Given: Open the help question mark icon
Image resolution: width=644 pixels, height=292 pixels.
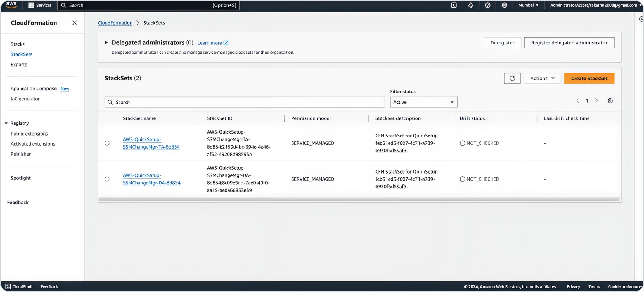Looking at the screenshot, I should (x=487, y=5).
